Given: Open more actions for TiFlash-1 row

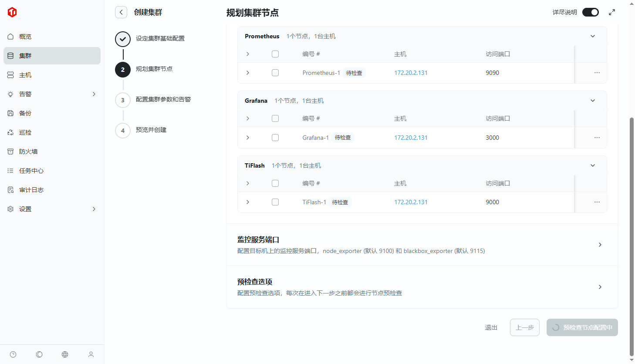Looking at the screenshot, I should (597, 202).
